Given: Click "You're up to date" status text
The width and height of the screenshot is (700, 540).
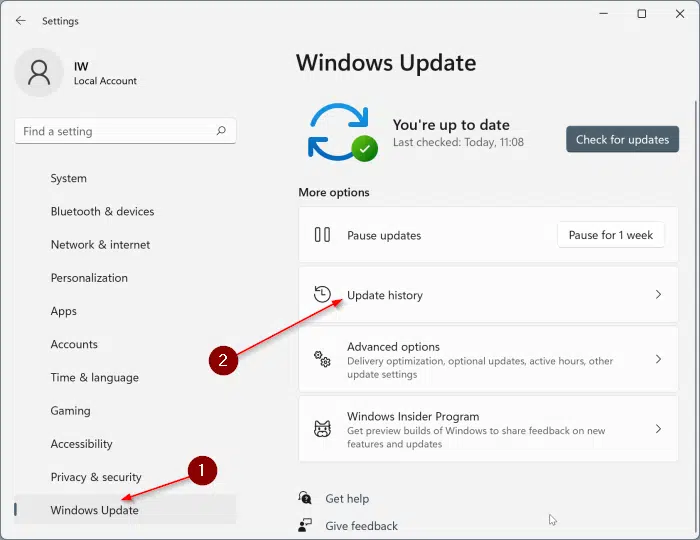Looking at the screenshot, I should [451, 125].
